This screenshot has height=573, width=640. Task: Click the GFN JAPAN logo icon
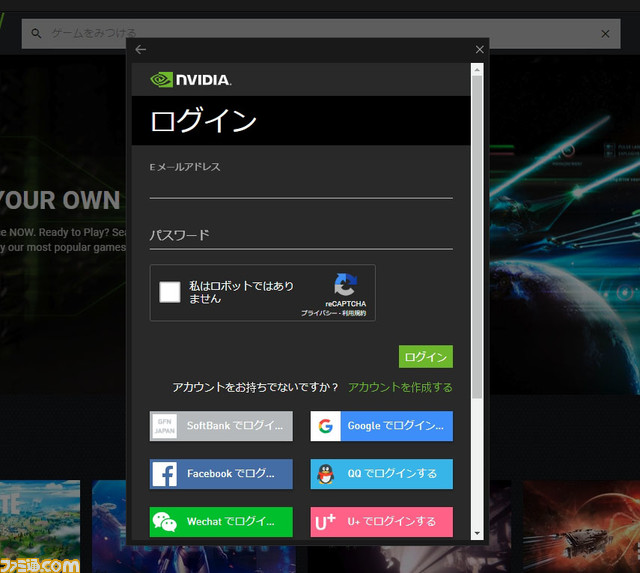coord(164,426)
